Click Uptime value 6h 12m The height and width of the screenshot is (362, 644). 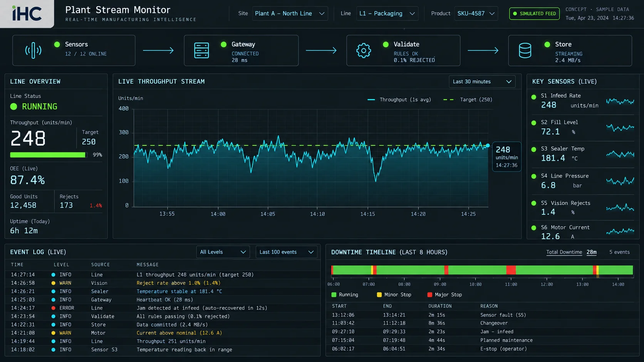tap(24, 230)
